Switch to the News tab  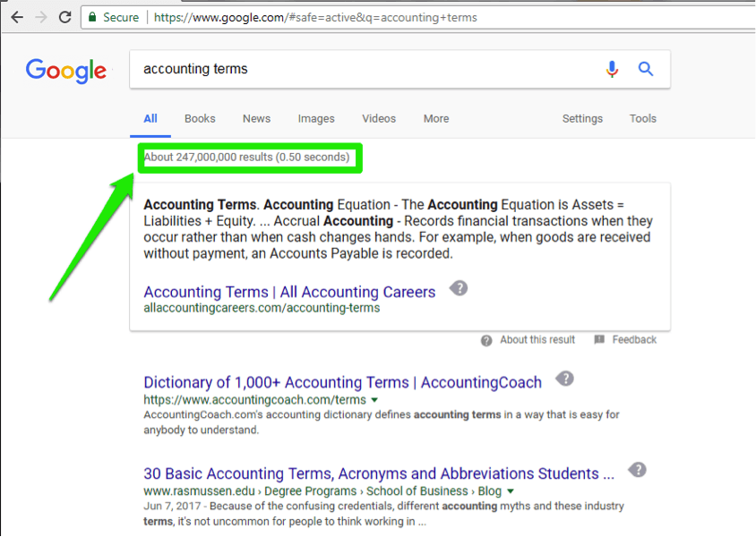256,118
